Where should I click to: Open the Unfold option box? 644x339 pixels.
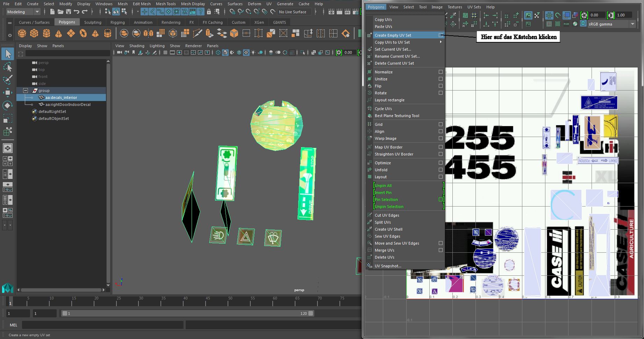pos(441,170)
